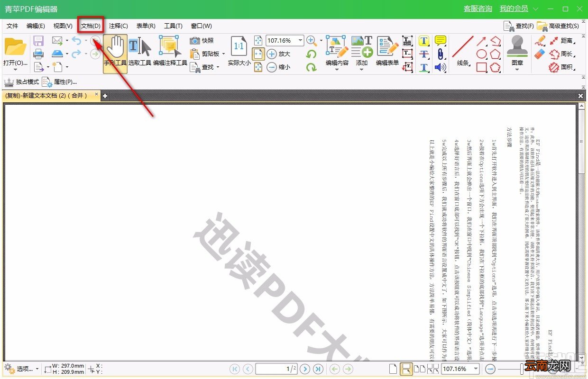Expand the Stamp (图章) dropdown
Viewport: 588px width, 379px height.
517,70
